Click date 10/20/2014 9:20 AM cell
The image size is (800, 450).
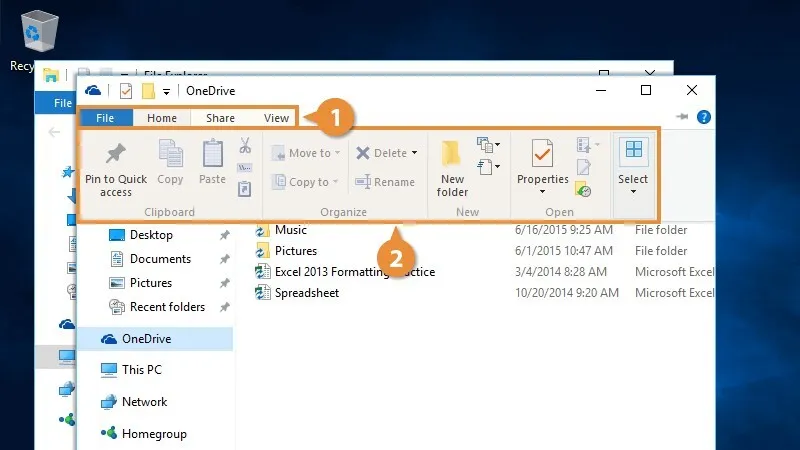pyautogui.click(x=567, y=293)
